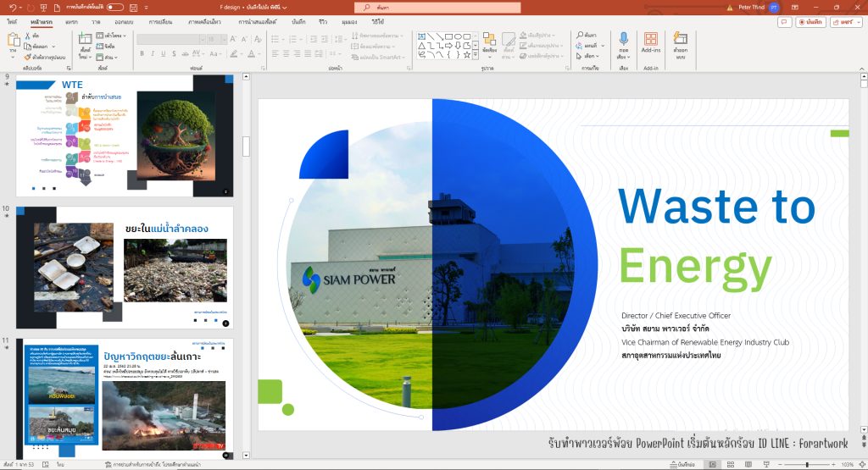Click the Record (บันทึก) button
868x470 pixels.
[810, 22]
